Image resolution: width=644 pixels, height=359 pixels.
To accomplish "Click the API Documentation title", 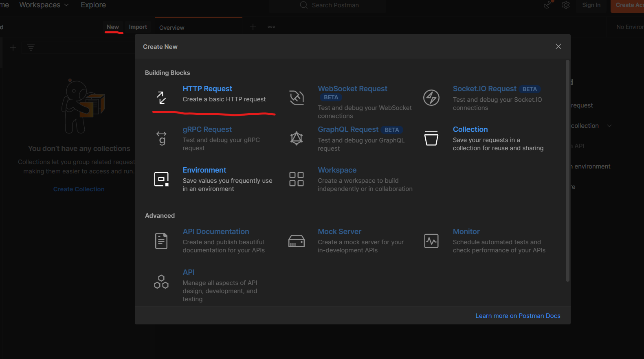I will coord(216,232).
